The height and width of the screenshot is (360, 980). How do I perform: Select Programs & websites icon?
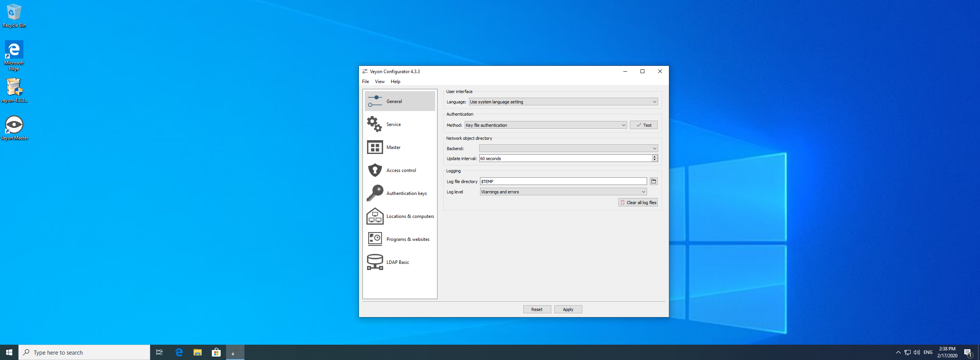375,239
